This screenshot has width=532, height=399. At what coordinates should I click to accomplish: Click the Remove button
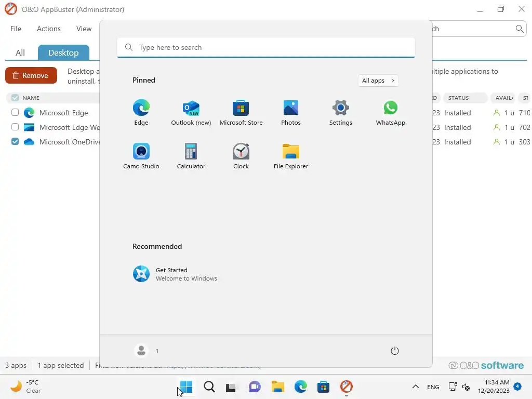coord(31,75)
